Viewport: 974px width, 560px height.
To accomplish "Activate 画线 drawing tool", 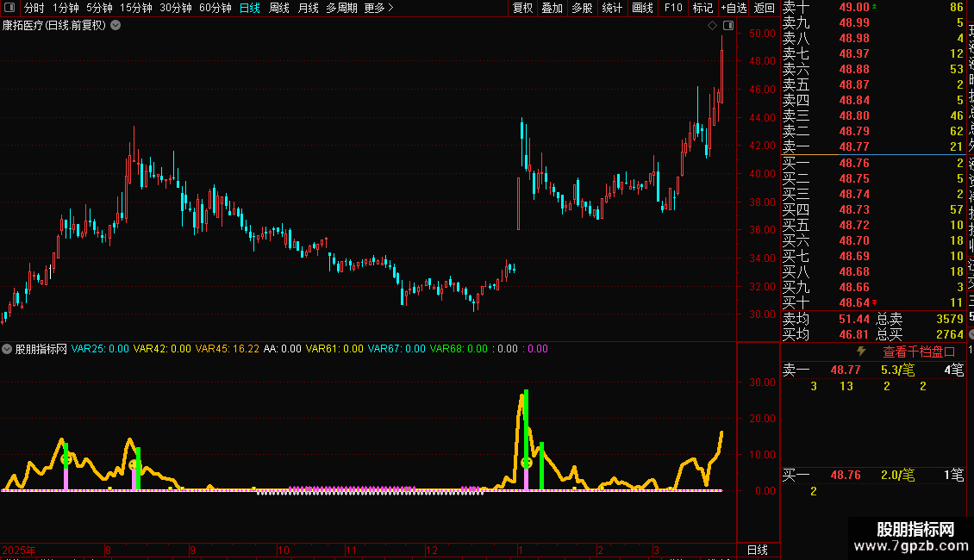I will coord(642,8).
